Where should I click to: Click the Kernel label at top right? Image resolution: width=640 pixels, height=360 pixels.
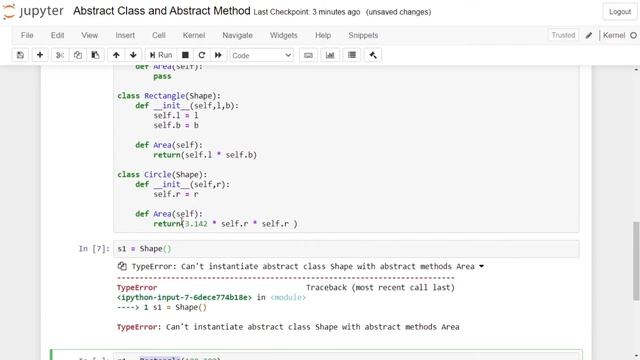coord(614,36)
